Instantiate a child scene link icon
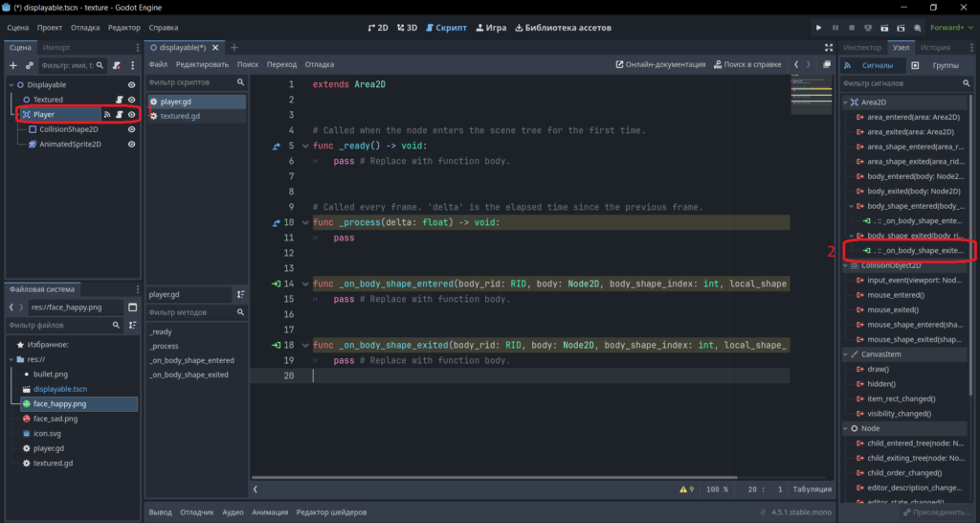 point(30,65)
